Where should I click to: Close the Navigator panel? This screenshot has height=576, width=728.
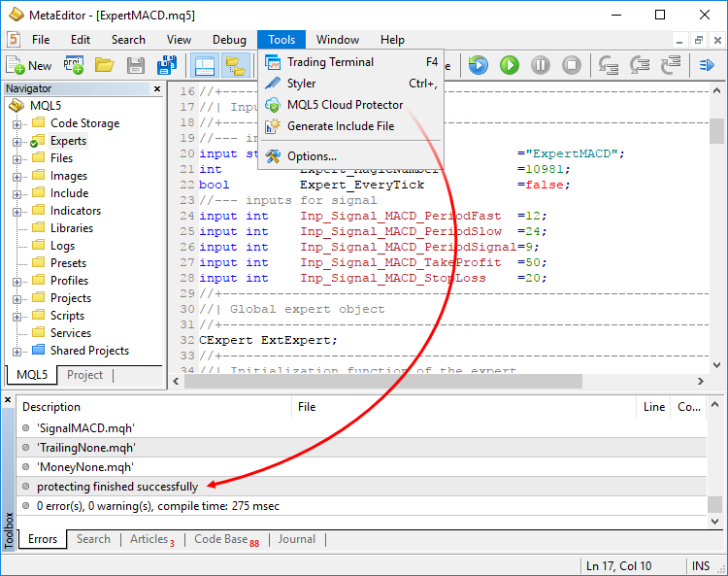click(x=157, y=88)
